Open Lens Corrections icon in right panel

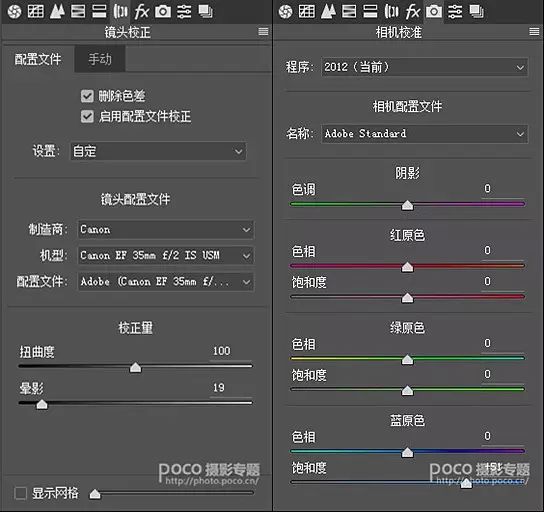pos(392,11)
